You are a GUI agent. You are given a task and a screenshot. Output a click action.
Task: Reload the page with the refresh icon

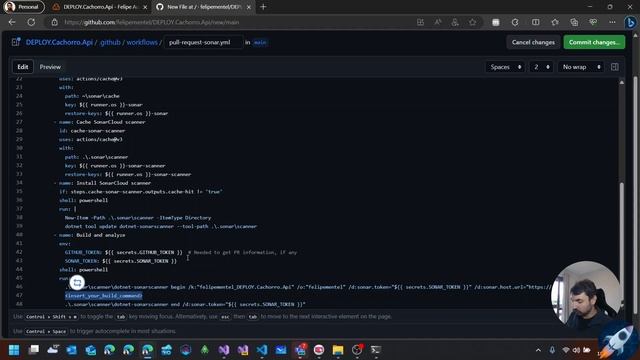coord(31,22)
